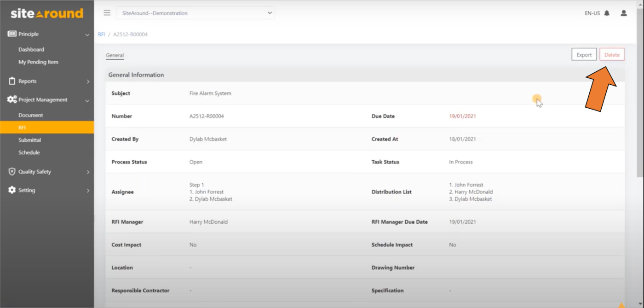Collapse the Project Management section

[x=87, y=99]
